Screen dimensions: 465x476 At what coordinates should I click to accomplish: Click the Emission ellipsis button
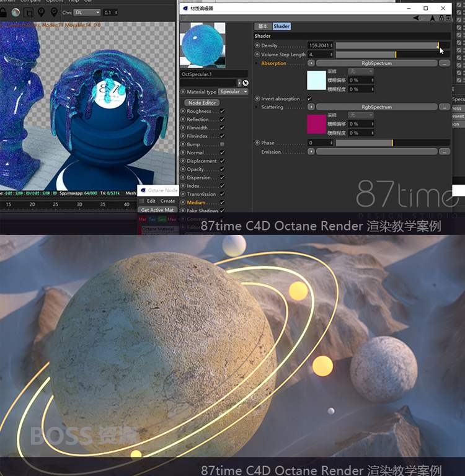coord(445,151)
